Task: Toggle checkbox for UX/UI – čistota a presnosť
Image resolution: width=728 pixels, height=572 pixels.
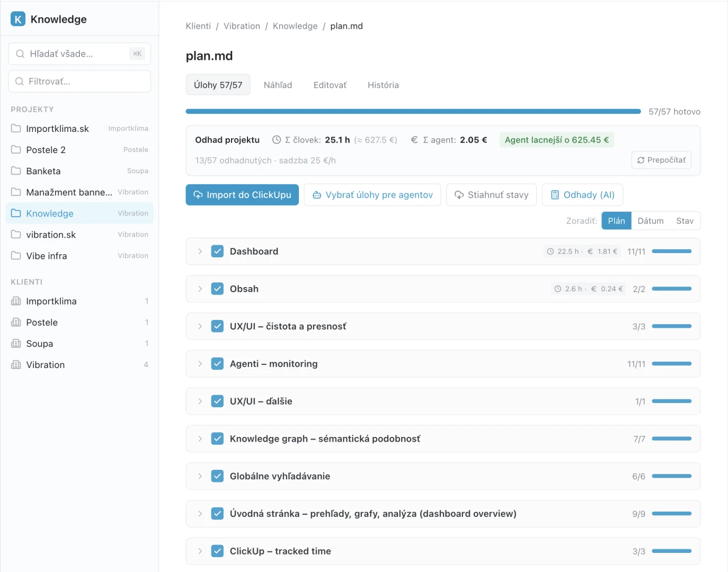Action: 217,326
